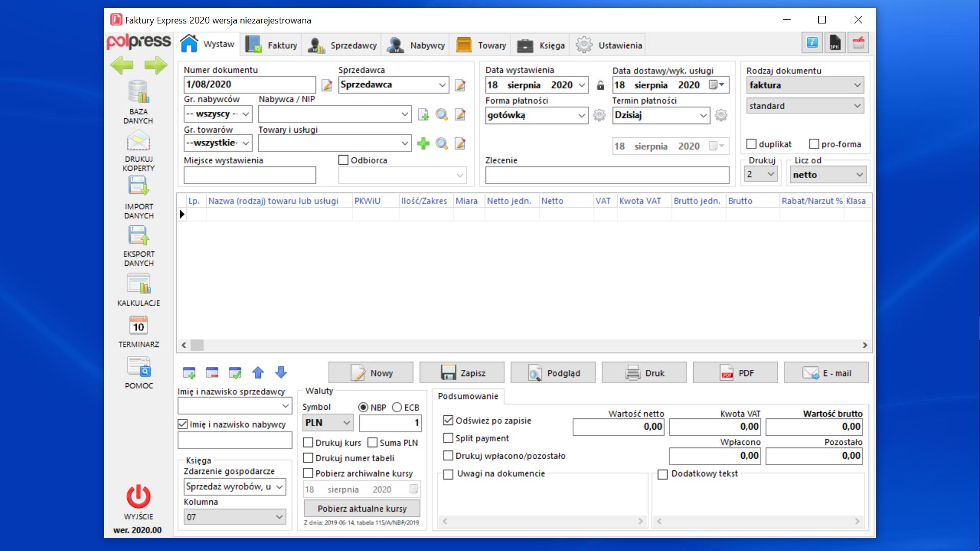Open the Baza Danych database icon

[138, 92]
